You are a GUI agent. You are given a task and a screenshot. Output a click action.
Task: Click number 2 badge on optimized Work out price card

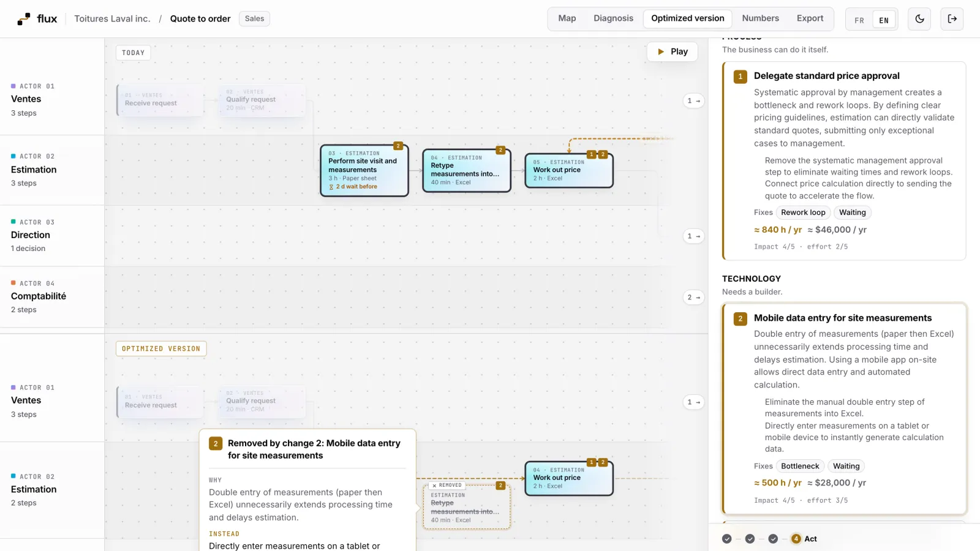click(603, 462)
